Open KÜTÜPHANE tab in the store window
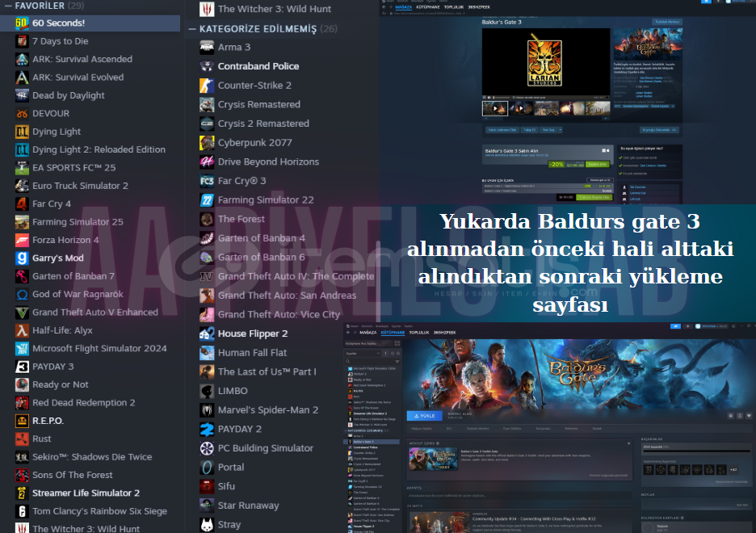The image size is (756, 533). point(428,6)
